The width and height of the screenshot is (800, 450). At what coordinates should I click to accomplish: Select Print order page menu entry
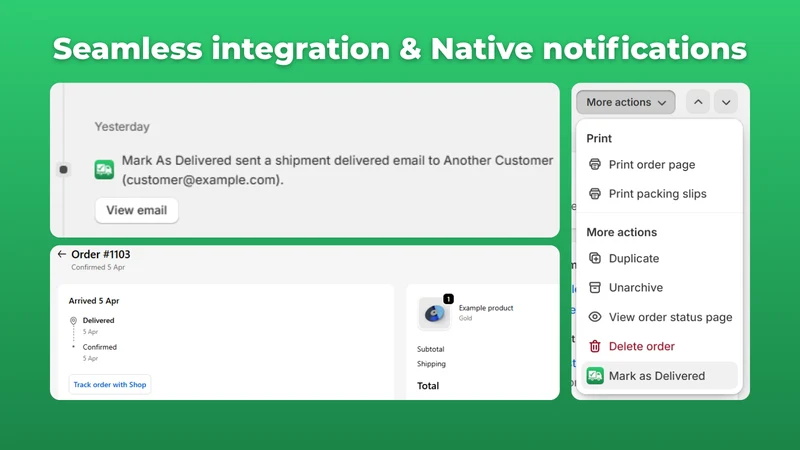[x=660, y=165]
